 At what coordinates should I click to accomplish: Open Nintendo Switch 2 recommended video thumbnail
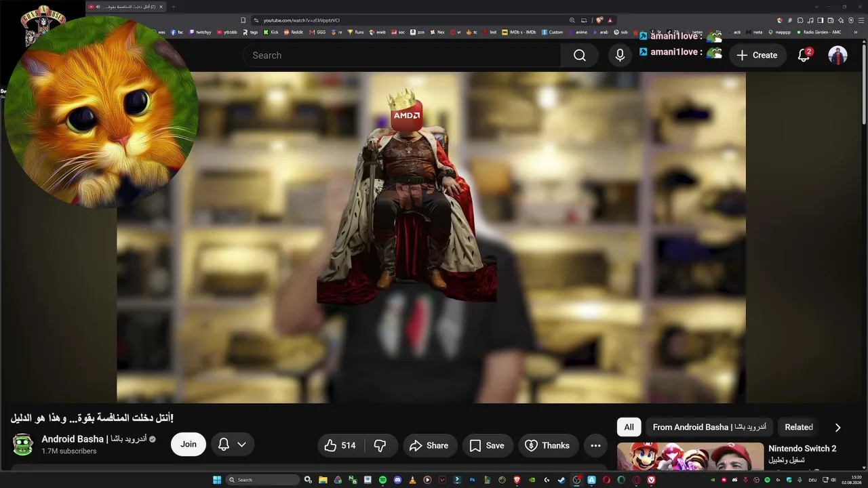[x=690, y=456]
